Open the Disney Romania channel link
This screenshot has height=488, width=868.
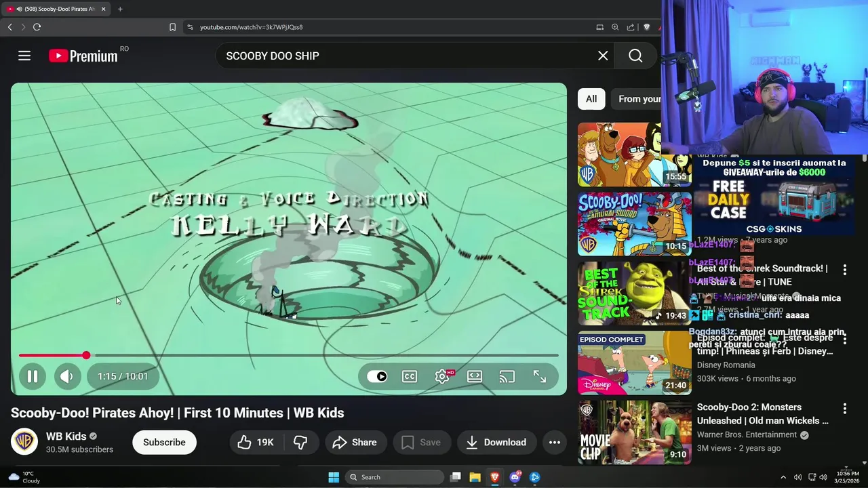coord(726,365)
